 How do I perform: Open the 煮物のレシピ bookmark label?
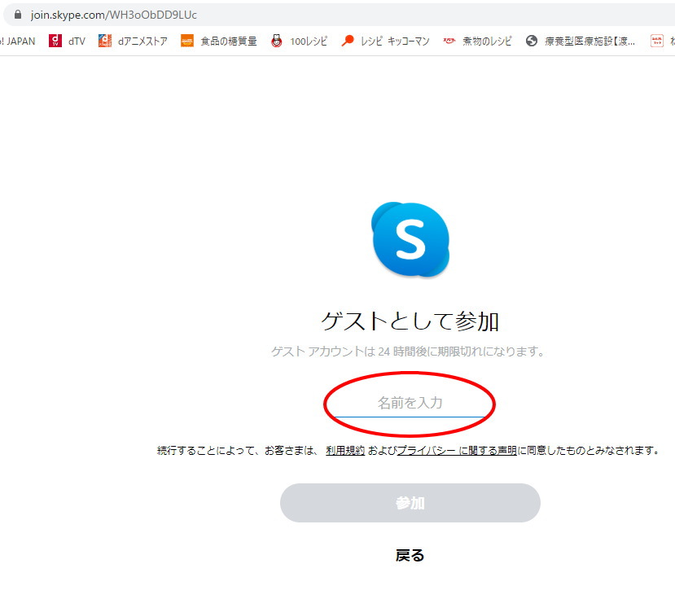[487, 41]
